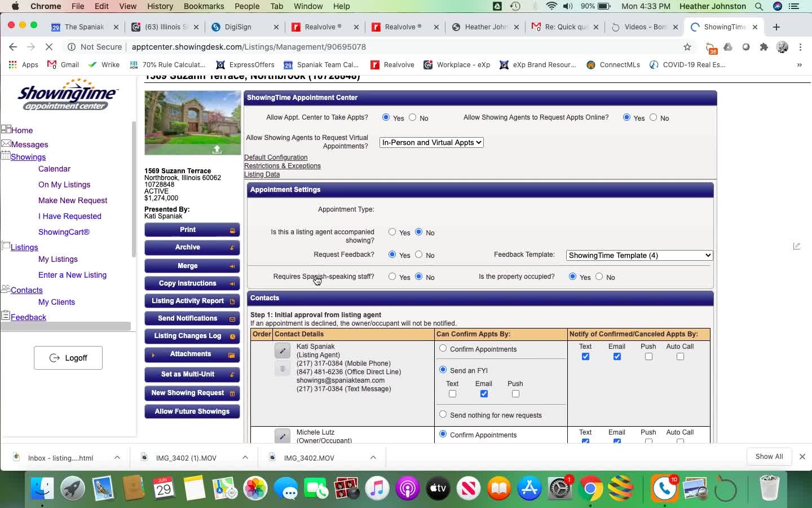Image resolution: width=812 pixels, height=508 pixels.
Task: Open Chrome extensions puzzle icon
Action: 764,47
